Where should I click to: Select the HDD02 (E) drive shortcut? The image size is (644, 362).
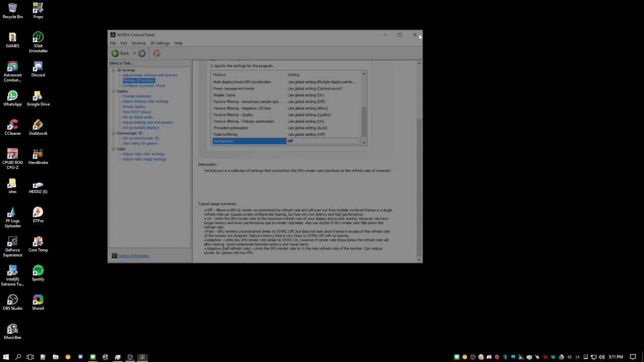pyautogui.click(x=38, y=186)
